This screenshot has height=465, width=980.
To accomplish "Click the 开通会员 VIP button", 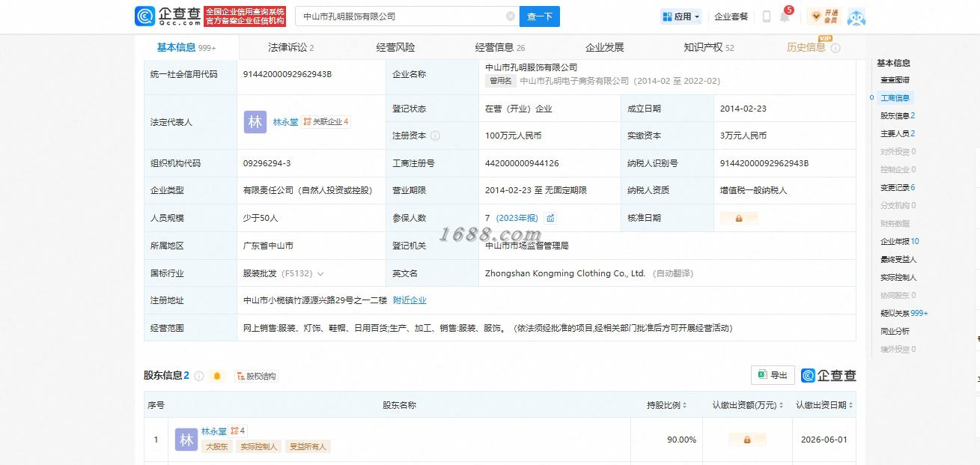I will (824, 16).
